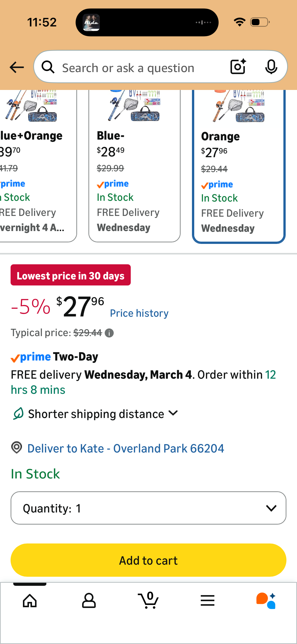Viewport: 297px width, 644px height.
Task: Tap the microphone voice search icon
Action: click(x=271, y=67)
